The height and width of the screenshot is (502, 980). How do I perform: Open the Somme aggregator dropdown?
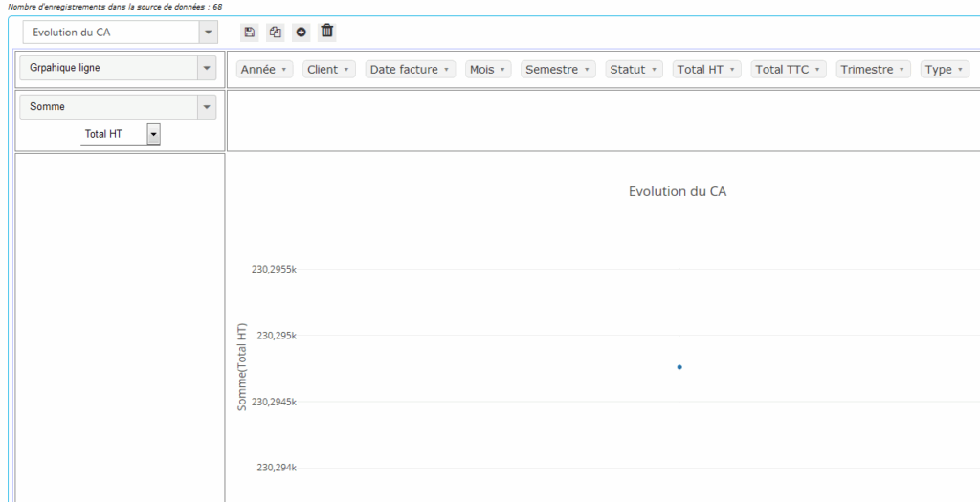[x=206, y=107]
